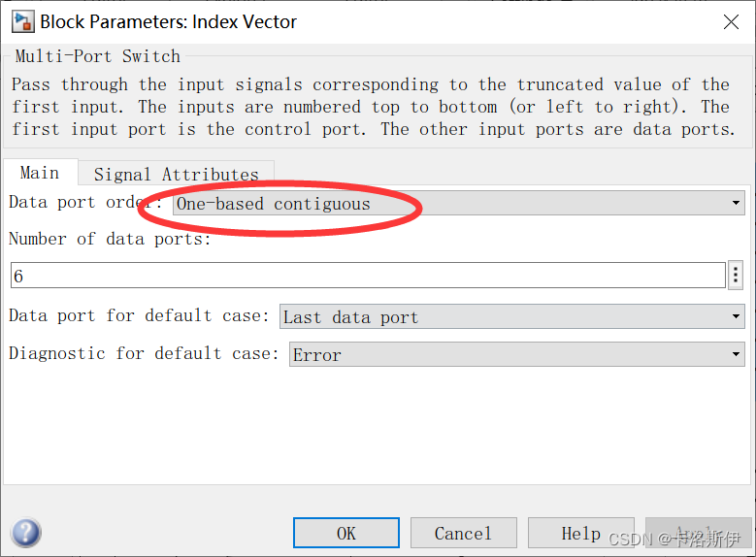
Task: Open the three-dot menu beside data ports field
Action: click(736, 276)
